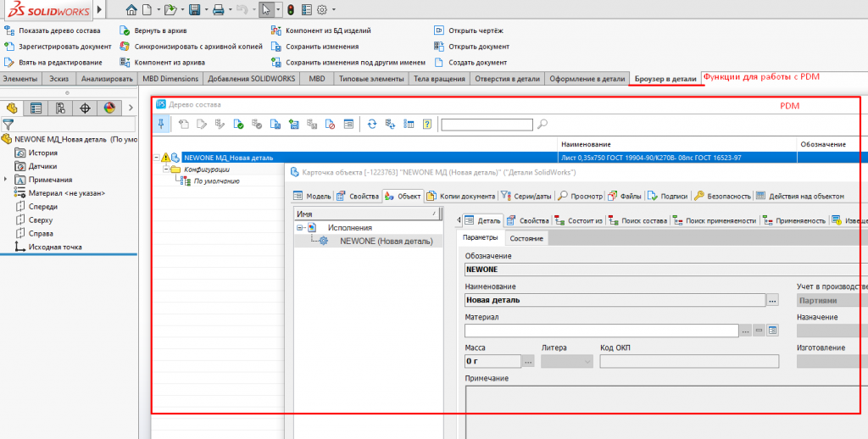Screen dimensions: 868x439
Task: Click the Print icon in top toolbar
Action: pyautogui.click(x=219, y=10)
